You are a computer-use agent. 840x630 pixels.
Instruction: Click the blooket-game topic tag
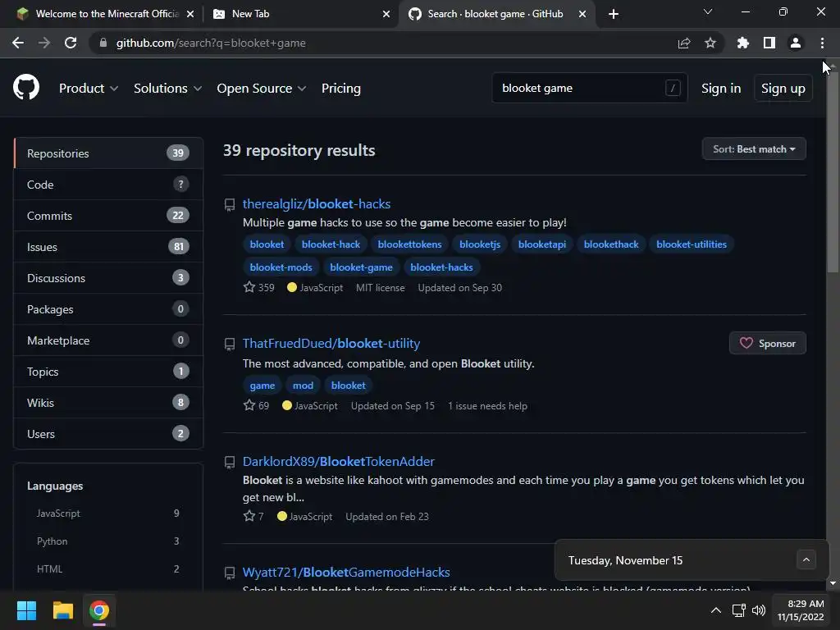[x=361, y=267]
